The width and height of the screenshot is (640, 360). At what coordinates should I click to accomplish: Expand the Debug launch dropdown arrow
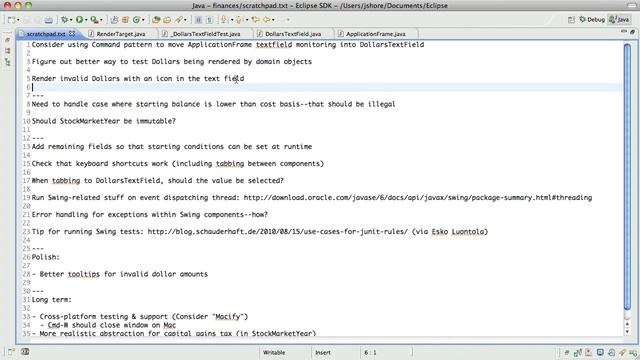tap(71, 20)
